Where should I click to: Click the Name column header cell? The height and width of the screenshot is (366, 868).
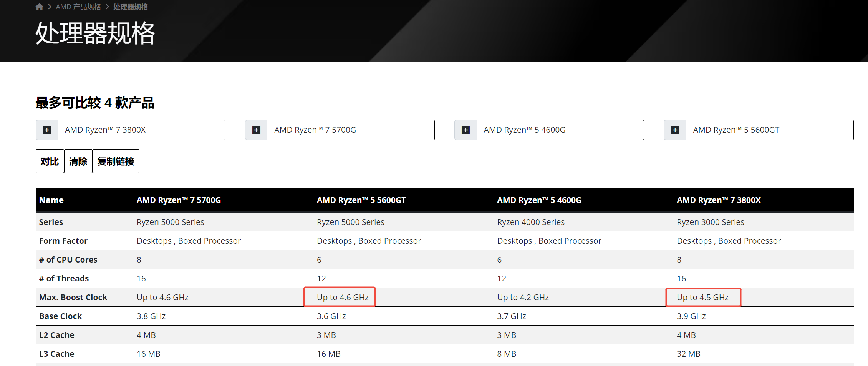pyautogui.click(x=51, y=200)
